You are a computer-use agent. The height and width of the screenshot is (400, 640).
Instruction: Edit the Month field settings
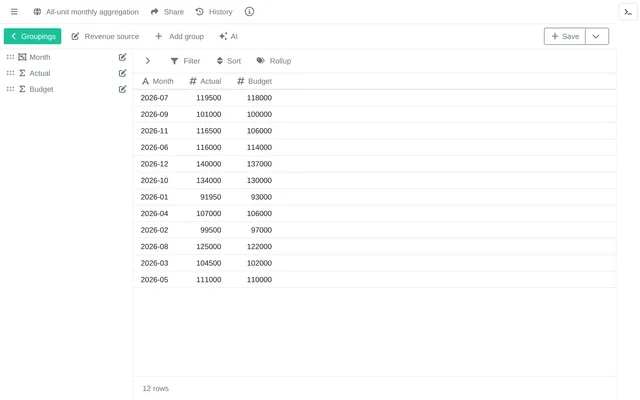click(x=122, y=57)
